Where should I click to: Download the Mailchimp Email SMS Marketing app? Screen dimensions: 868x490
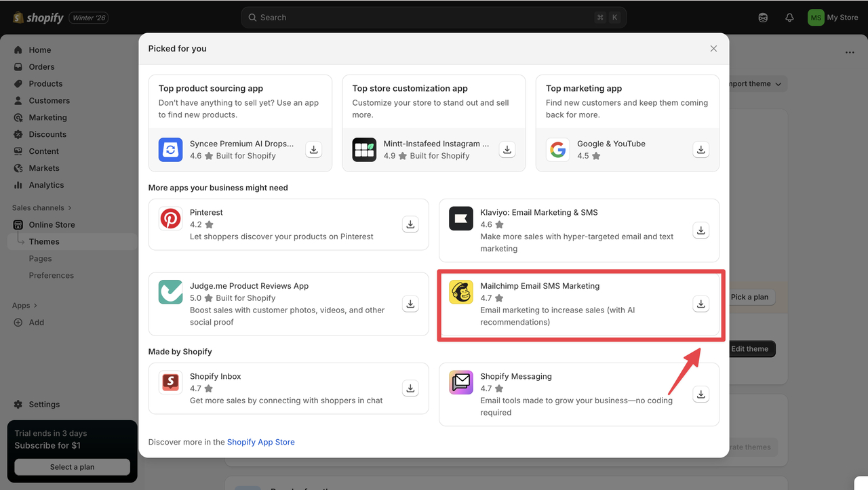coord(701,304)
